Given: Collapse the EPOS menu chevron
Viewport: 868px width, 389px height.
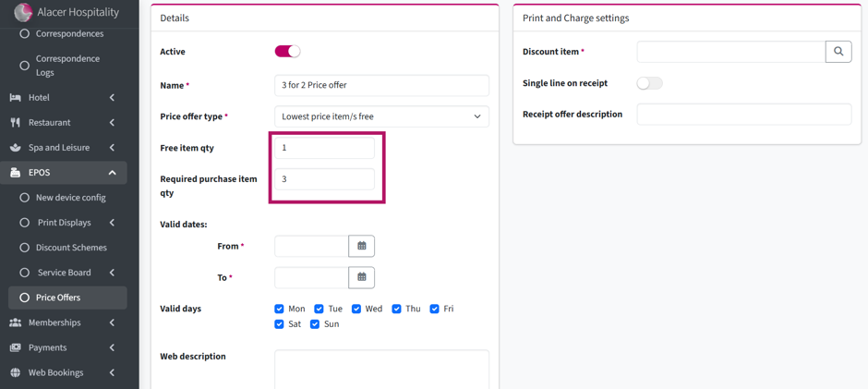Looking at the screenshot, I should (x=113, y=173).
